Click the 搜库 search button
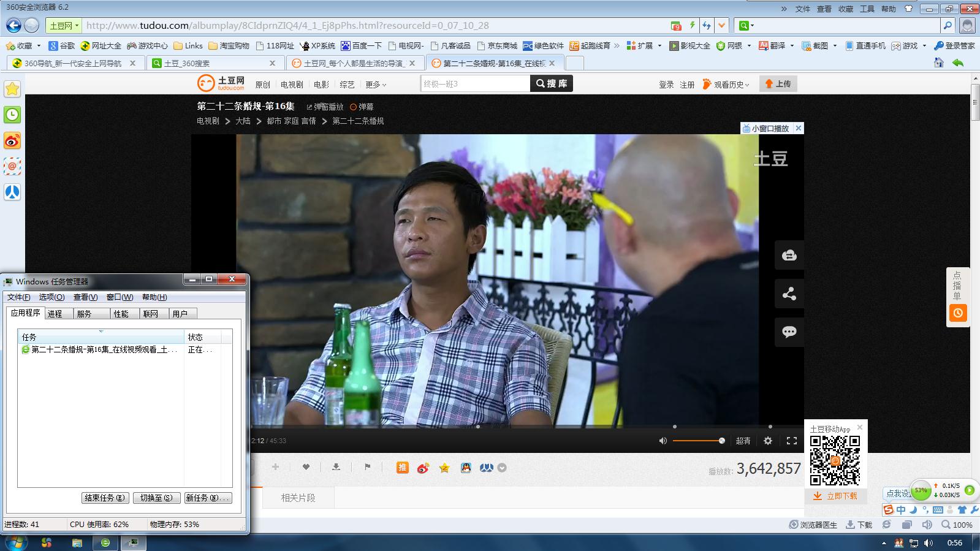 tap(552, 83)
